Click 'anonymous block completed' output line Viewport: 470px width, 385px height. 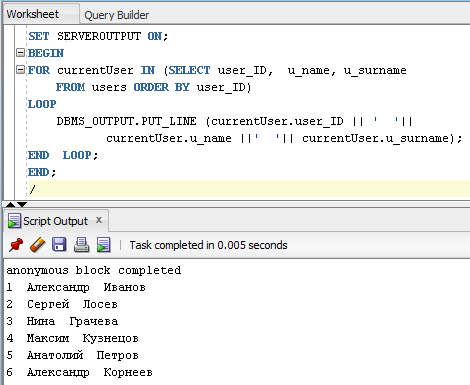94,270
